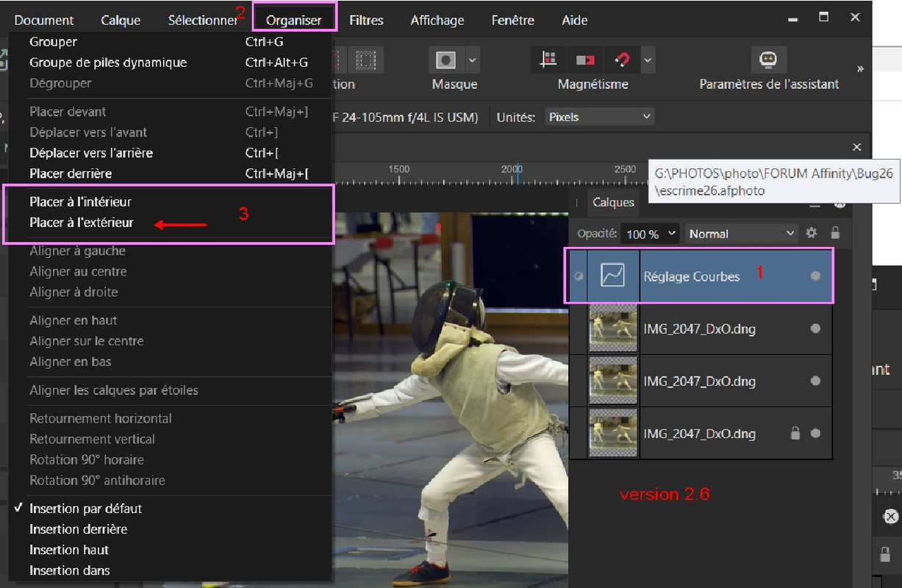
Task: Choose Grouper in the Organiser menu
Action: point(169,42)
